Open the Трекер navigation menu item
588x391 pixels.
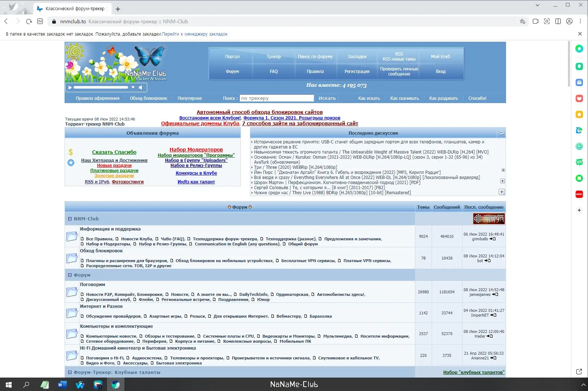pyautogui.click(x=274, y=57)
